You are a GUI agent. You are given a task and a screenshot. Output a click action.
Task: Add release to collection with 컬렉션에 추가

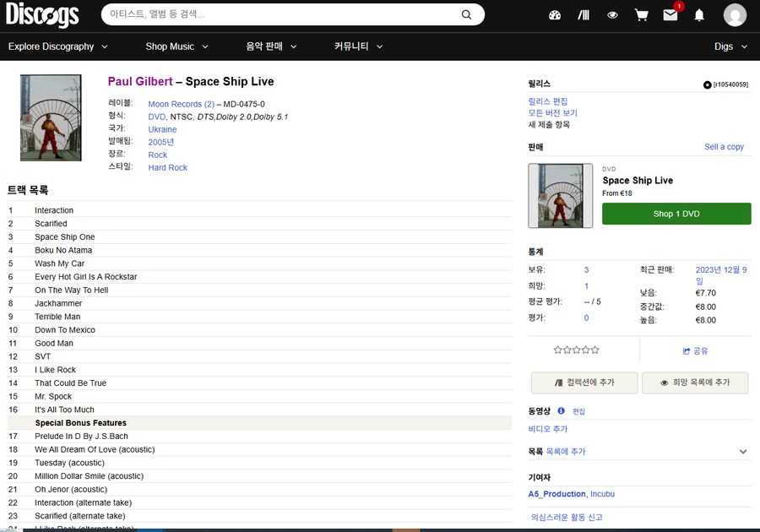tap(584, 383)
